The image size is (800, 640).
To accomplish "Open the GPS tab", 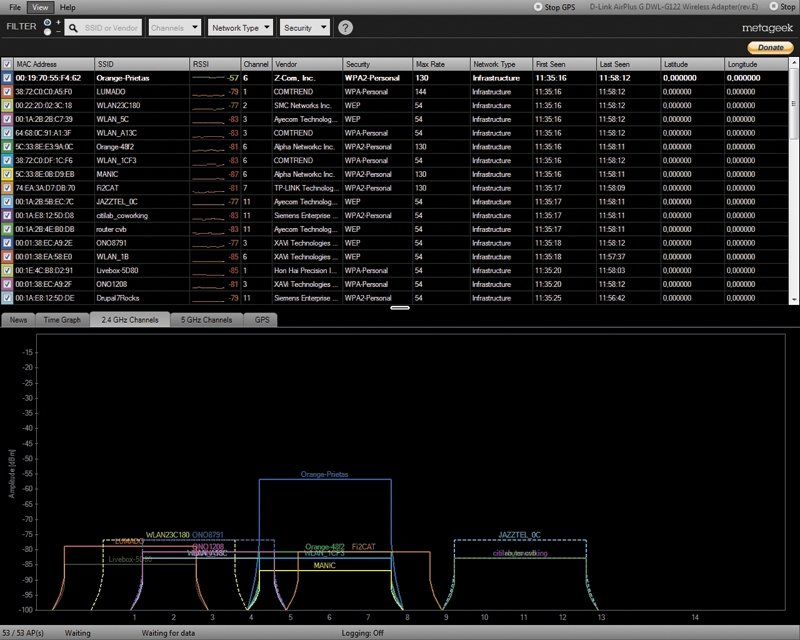I will (x=262, y=320).
